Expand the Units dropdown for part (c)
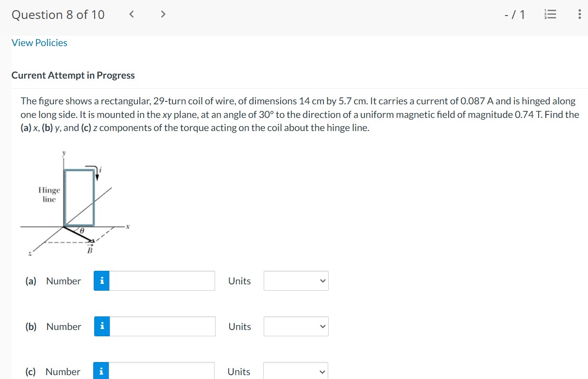This screenshot has height=379, width=588. tap(296, 372)
